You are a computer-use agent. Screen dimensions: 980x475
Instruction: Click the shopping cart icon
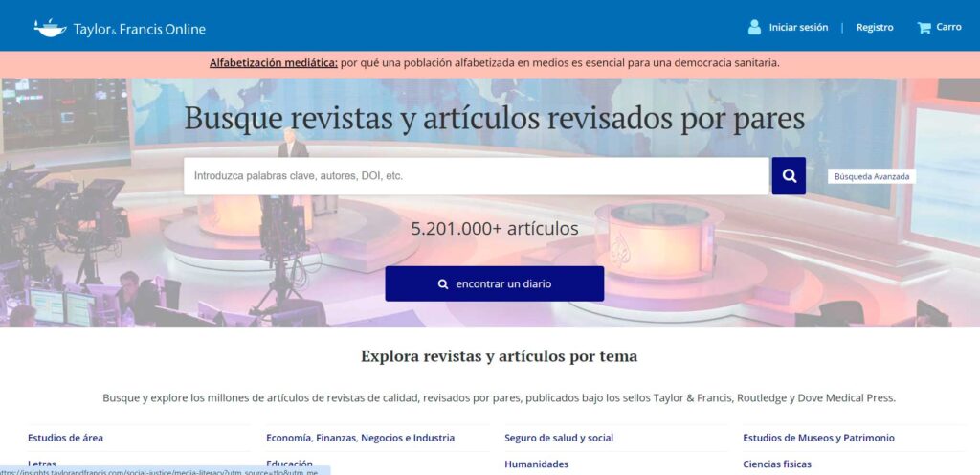(924, 28)
